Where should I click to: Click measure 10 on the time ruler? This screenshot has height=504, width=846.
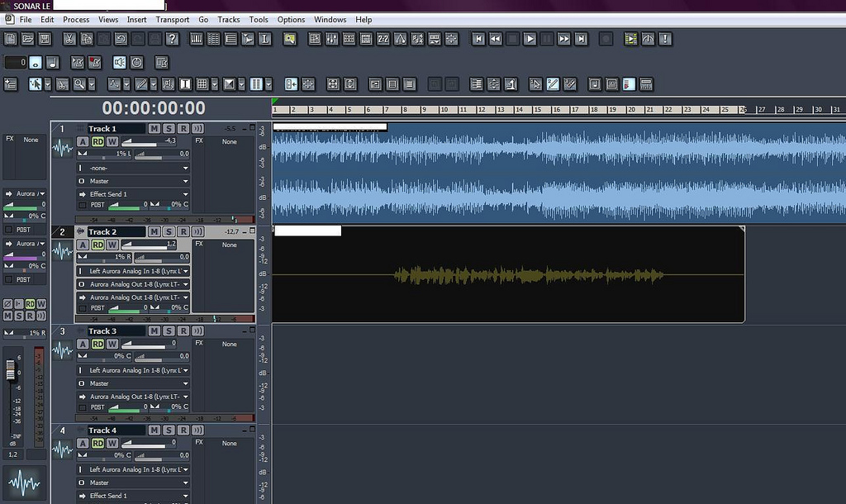coord(444,110)
